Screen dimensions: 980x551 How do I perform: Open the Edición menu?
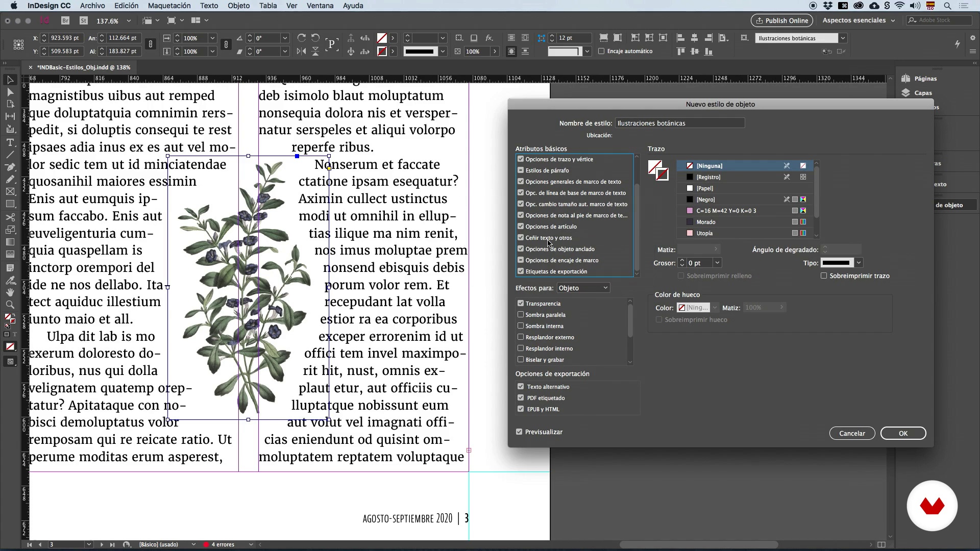[x=126, y=6]
